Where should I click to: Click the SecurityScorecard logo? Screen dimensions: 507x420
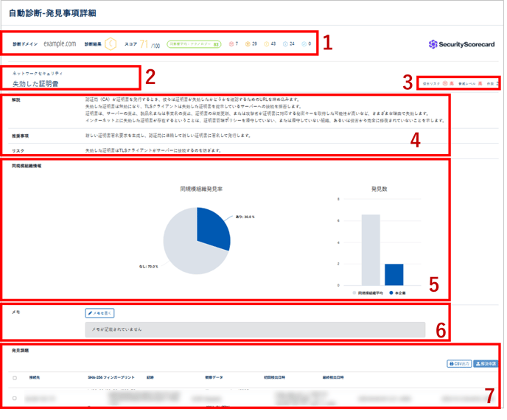pyautogui.click(x=463, y=44)
